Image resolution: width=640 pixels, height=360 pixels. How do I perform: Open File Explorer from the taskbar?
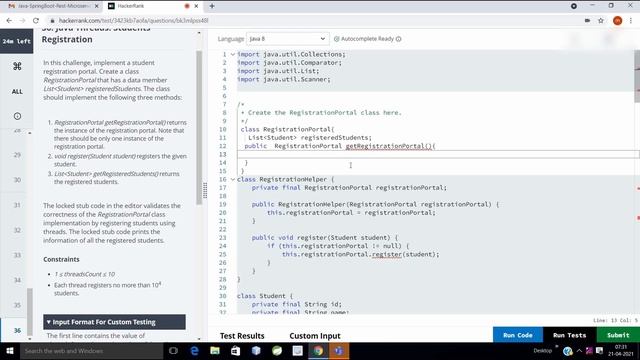[215, 351]
